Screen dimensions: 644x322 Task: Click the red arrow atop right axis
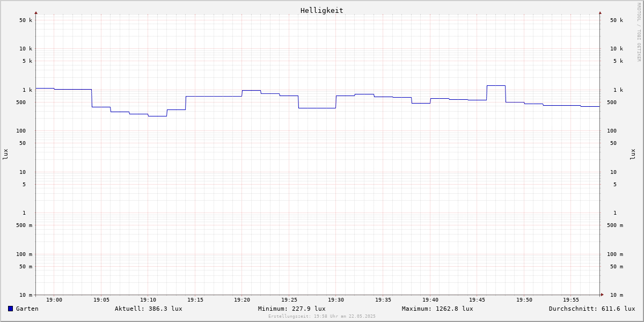[x=600, y=12]
